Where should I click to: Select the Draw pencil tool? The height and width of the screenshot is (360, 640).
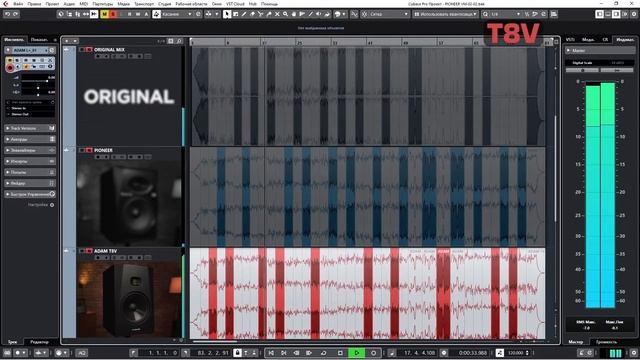(244, 14)
